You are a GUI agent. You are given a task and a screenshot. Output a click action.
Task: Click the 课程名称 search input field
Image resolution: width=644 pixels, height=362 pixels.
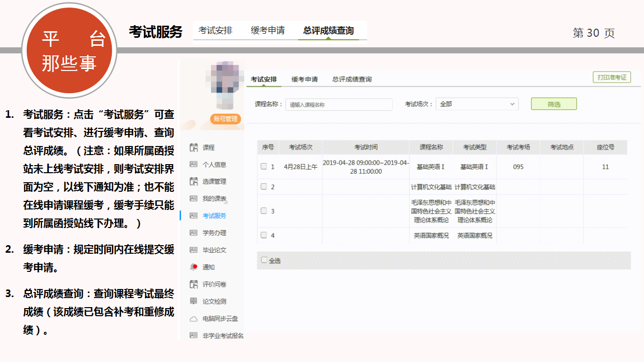(x=339, y=105)
